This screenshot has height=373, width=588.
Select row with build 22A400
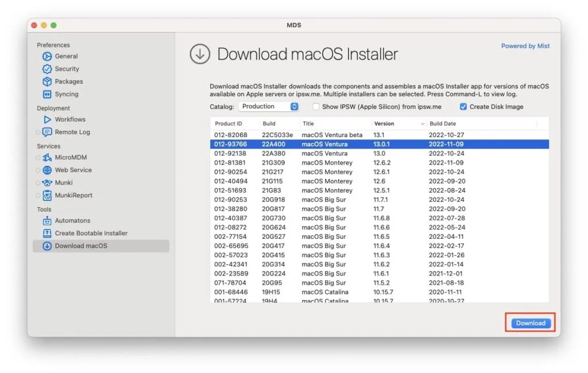coord(379,145)
